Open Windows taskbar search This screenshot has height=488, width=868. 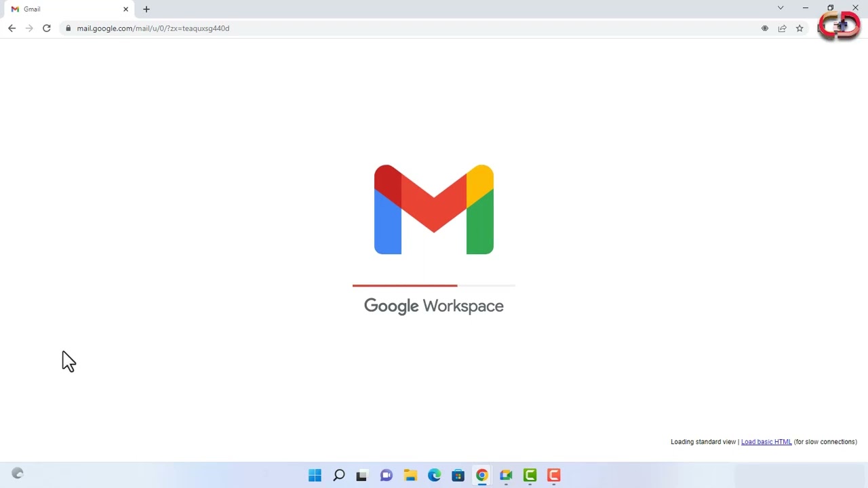click(339, 475)
